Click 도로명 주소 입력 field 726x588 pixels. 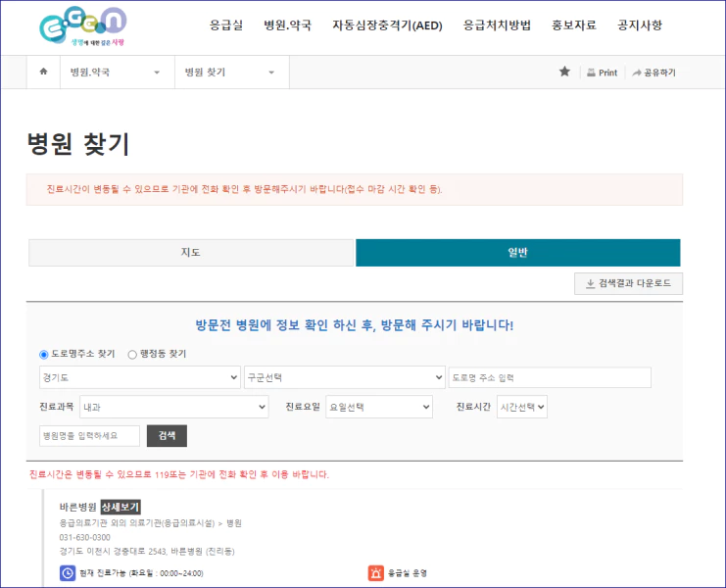550,377
